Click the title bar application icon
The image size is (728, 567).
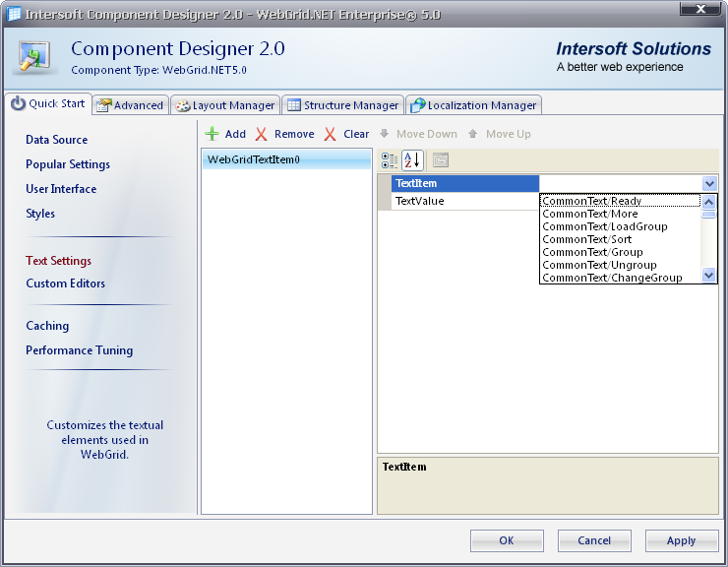14,14
